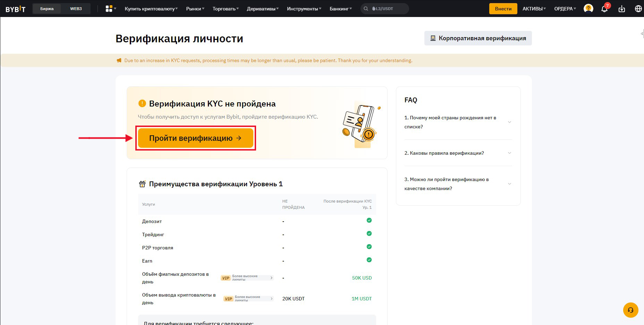Image resolution: width=644 pixels, height=325 pixels.
Task: Click the После верификации KYC Ур. 1 header
Action: coord(348,204)
